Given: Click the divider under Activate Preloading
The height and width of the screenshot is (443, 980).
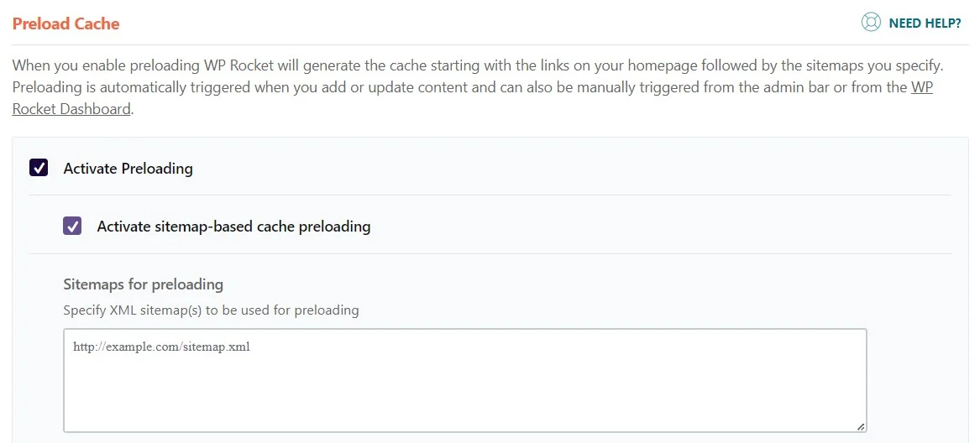Looking at the screenshot, I should click(490, 195).
